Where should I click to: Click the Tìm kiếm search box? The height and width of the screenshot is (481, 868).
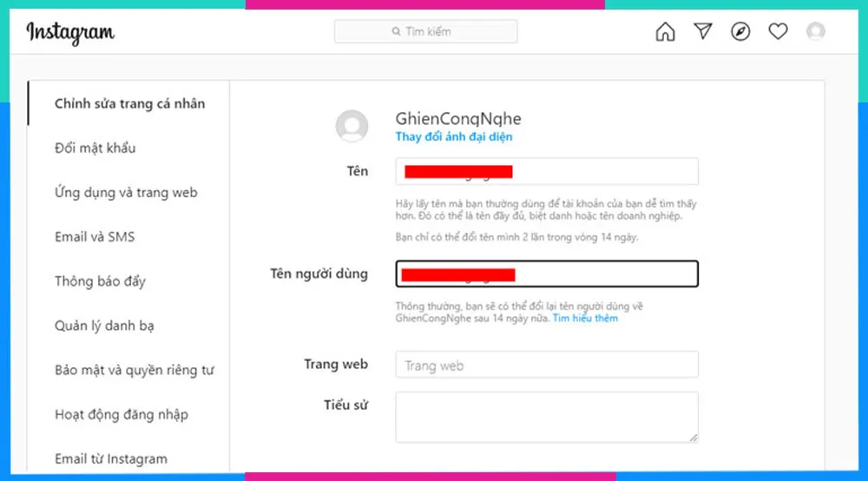(425, 31)
